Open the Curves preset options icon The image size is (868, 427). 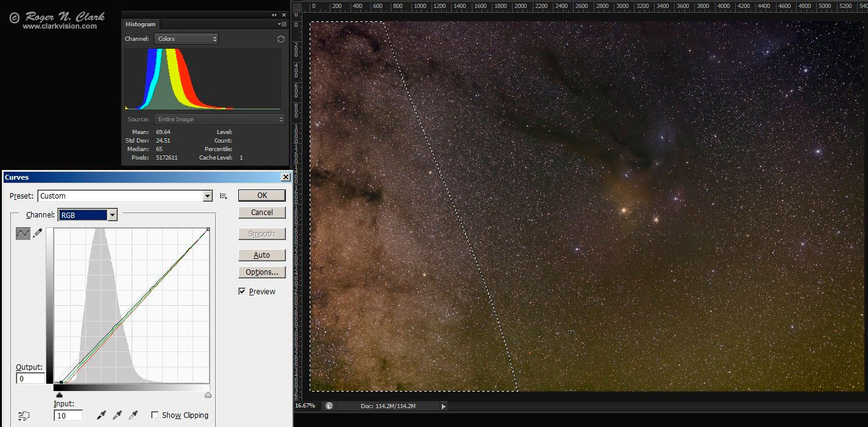pos(224,196)
